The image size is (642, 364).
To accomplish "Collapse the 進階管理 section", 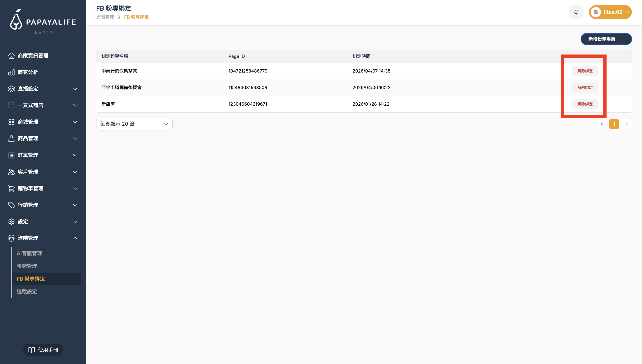I will tap(75, 238).
